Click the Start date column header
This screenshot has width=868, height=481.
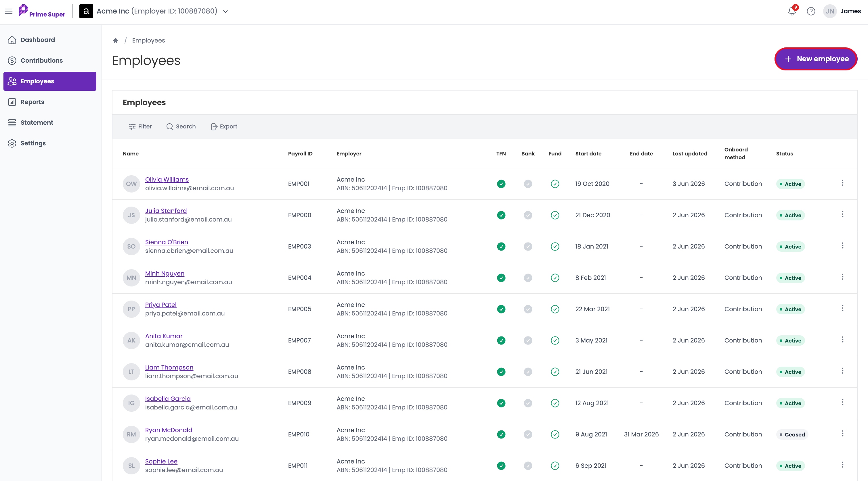click(588, 153)
